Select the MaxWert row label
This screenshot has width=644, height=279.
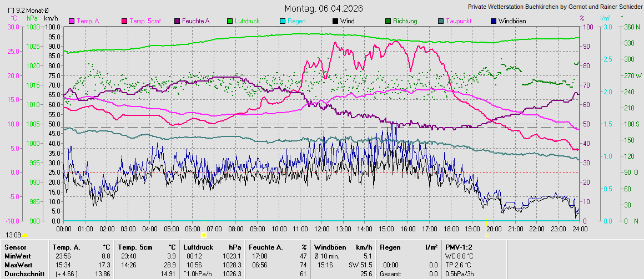pos(18,265)
